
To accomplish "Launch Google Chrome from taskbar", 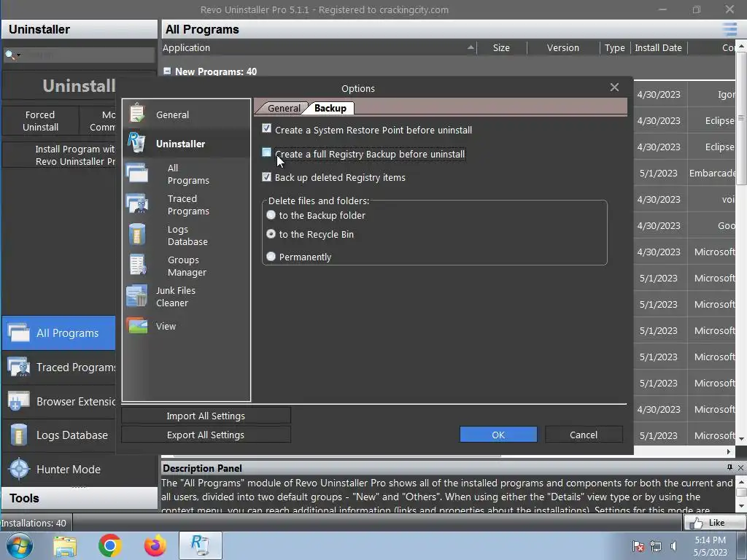I will (109, 545).
